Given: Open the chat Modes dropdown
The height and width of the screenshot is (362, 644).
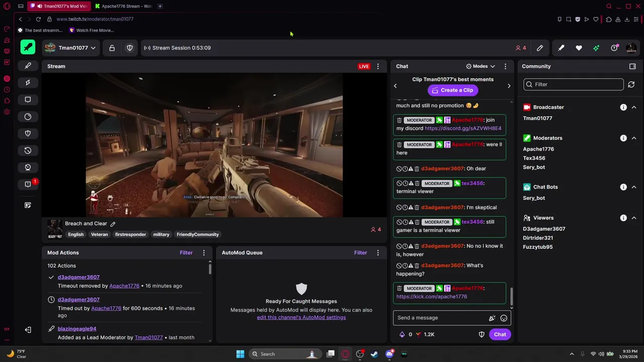Looking at the screenshot, I should coord(480,66).
